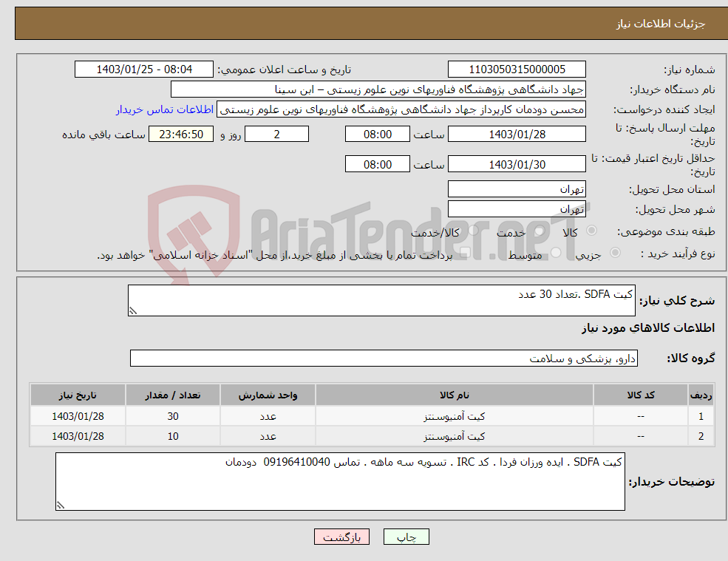Click the delivery province field تهران
Viewport: 728px width, 561px height.
point(517,189)
